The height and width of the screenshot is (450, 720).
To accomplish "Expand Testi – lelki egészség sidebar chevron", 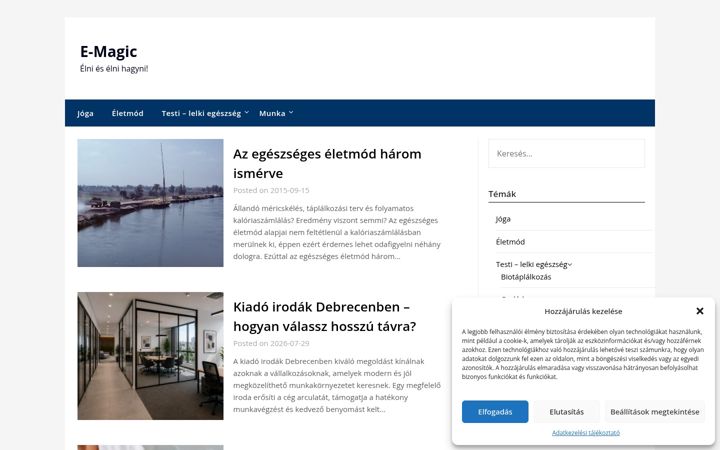I will tap(570, 264).
